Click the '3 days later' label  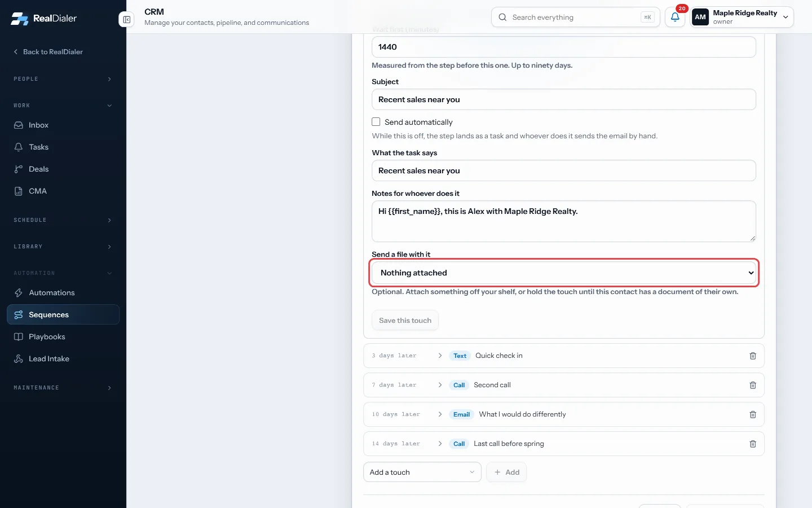394,356
